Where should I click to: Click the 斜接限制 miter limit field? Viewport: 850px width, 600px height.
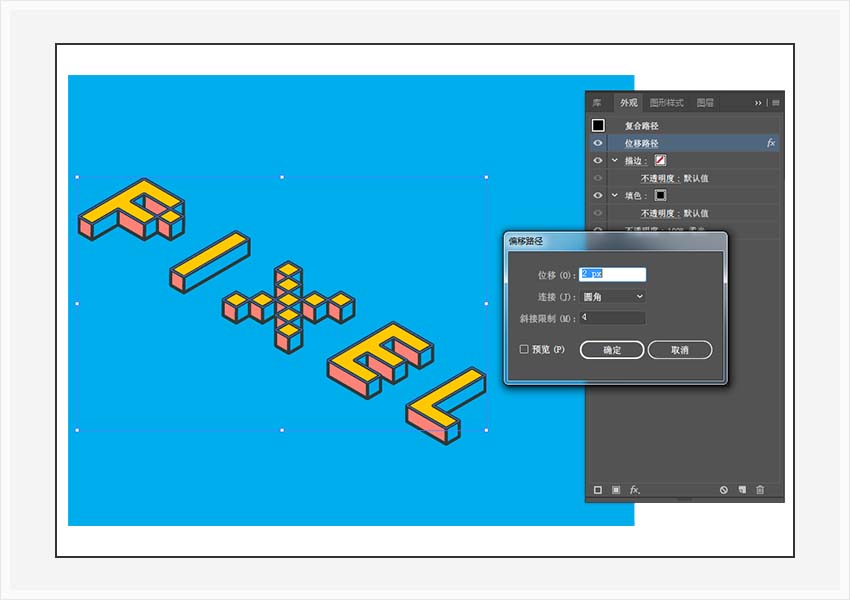[x=613, y=318]
